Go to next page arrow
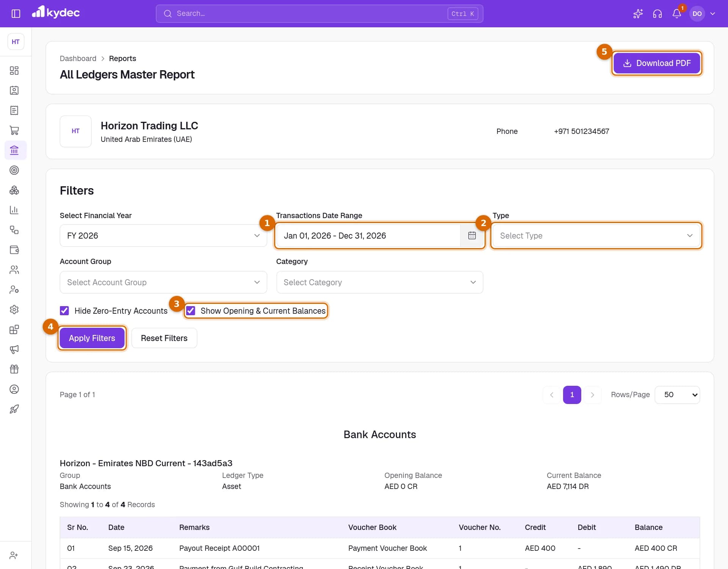The width and height of the screenshot is (728, 569). tap(592, 395)
